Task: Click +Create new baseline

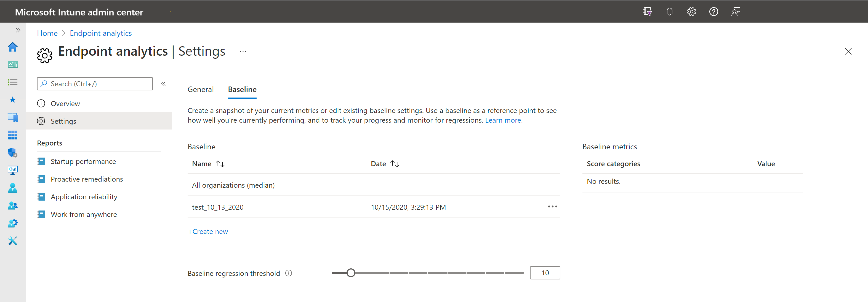Action: (208, 232)
